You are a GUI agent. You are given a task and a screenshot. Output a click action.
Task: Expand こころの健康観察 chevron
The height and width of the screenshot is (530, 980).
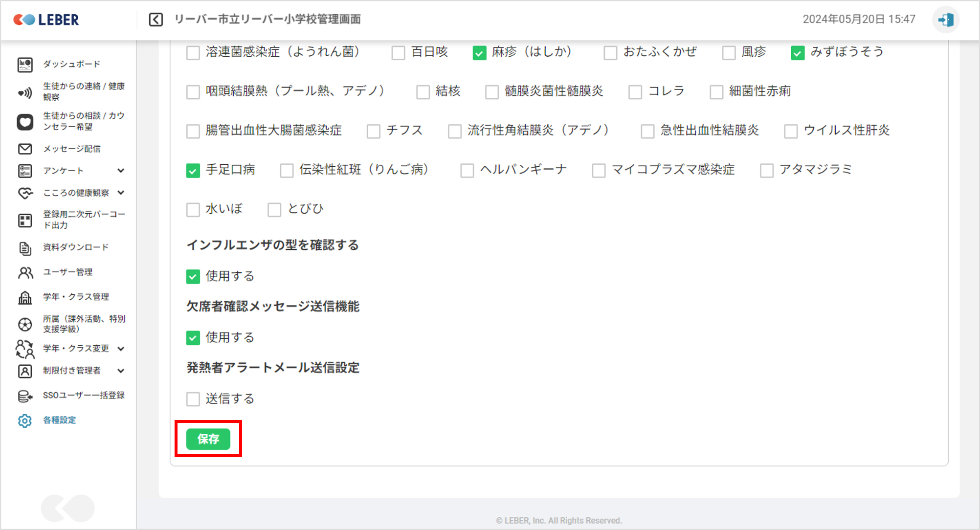121,193
